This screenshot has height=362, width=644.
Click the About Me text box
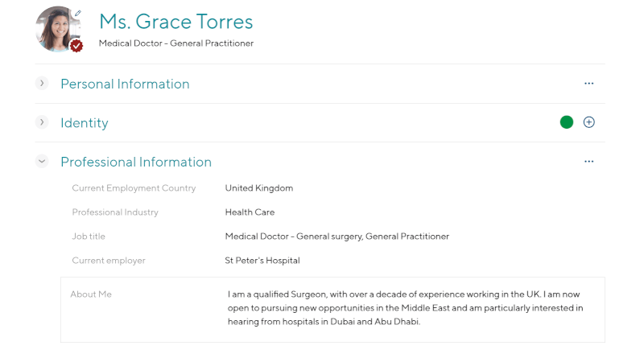[x=332, y=310]
